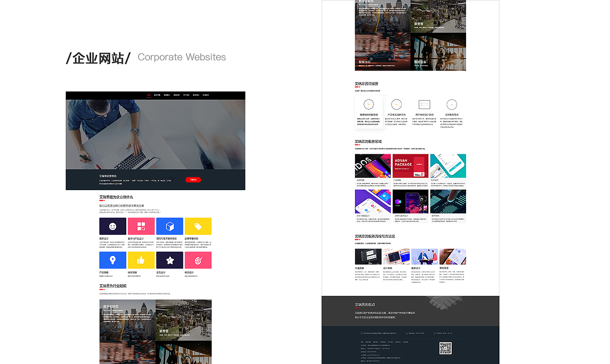This screenshot has width=610, height=364.
Task: Click the 艾瑞思的观点 footer heading
Action: (x=365, y=304)
